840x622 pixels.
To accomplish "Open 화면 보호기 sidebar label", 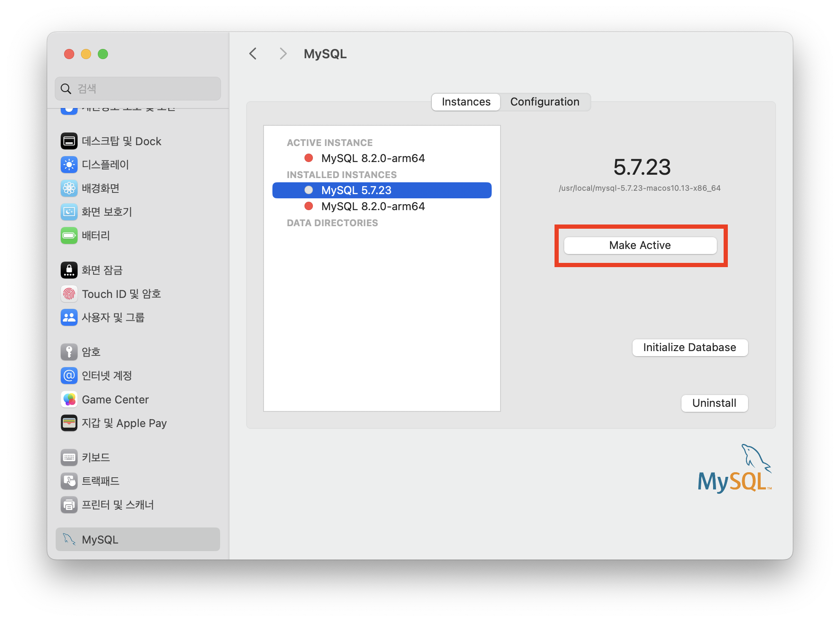I will [x=107, y=212].
